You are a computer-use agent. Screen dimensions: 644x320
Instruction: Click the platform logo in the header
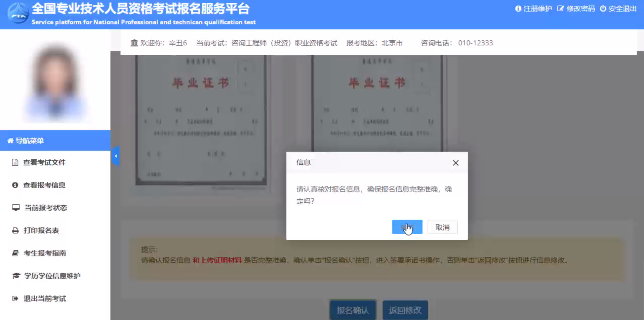coord(17,13)
